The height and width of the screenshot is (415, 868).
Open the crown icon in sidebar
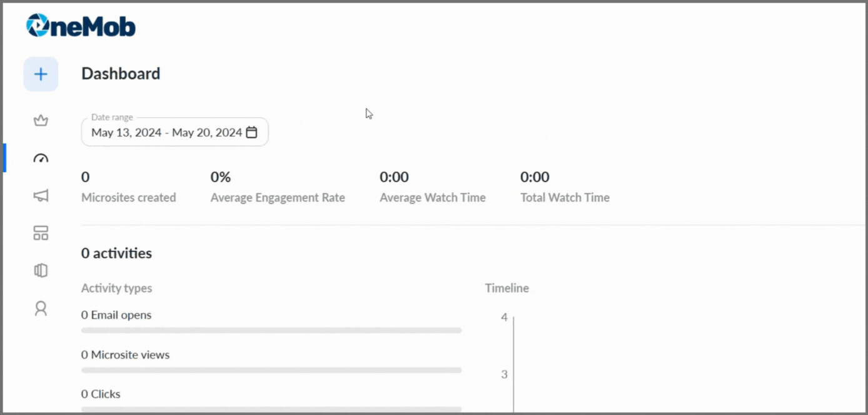click(41, 121)
